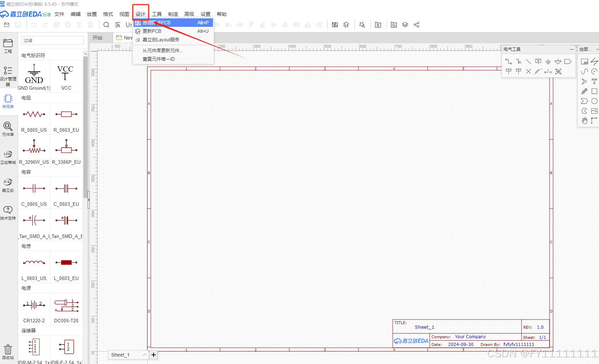Open the 放置 menu
This screenshot has width=599, height=364.
coord(92,14)
